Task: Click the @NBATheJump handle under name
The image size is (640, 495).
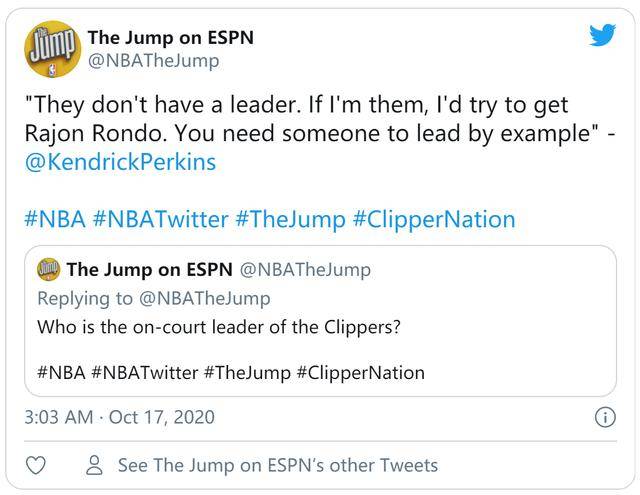Action: (x=153, y=60)
